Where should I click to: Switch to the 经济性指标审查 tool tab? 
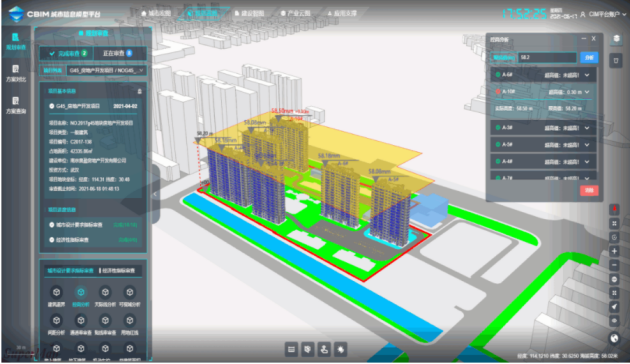119,271
